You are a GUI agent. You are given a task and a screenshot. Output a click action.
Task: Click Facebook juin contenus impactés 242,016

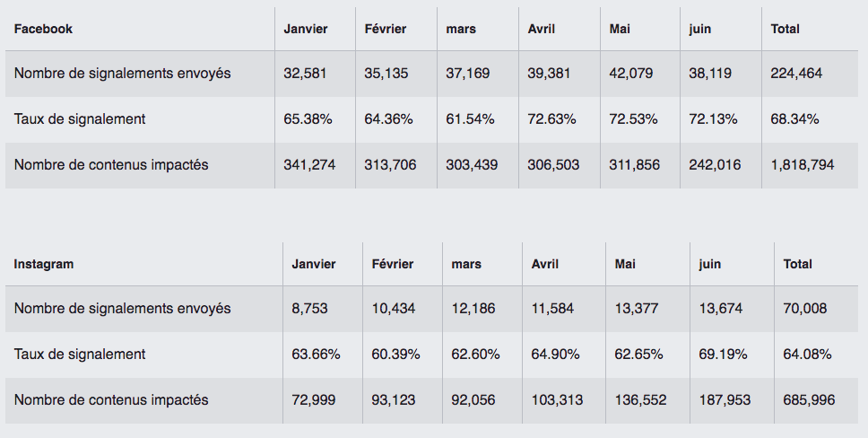(x=715, y=165)
